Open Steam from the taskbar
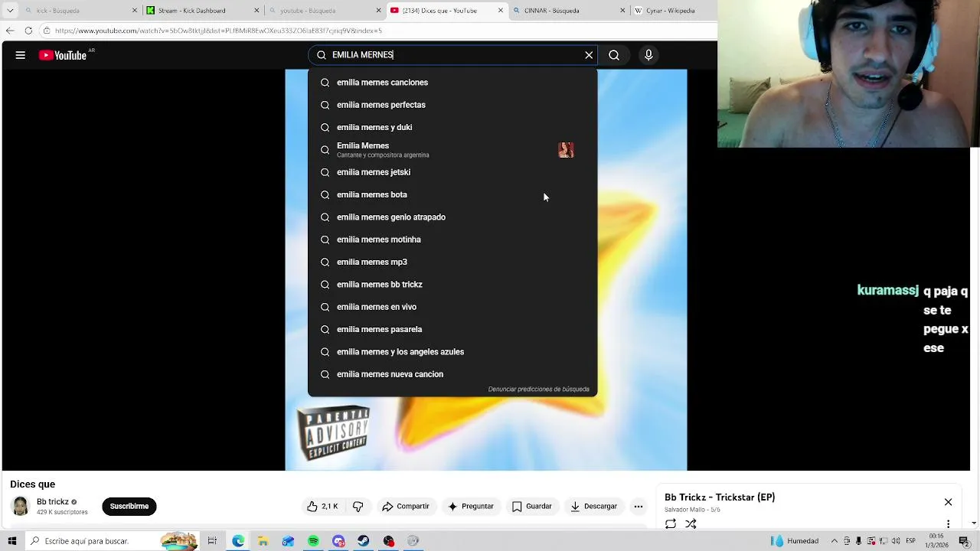The image size is (980, 551). point(363,541)
